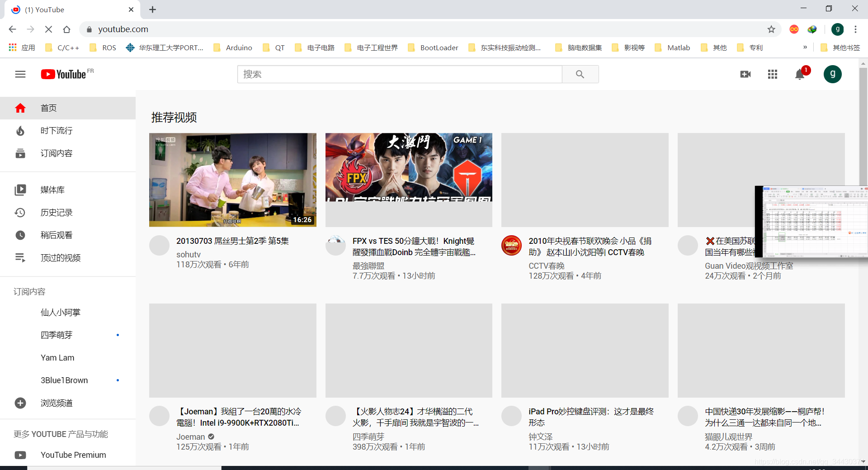The width and height of the screenshot is (868, 470).
Task: Open the 仙人小阿掌 subscription channel
Action: tap(68, 313)
